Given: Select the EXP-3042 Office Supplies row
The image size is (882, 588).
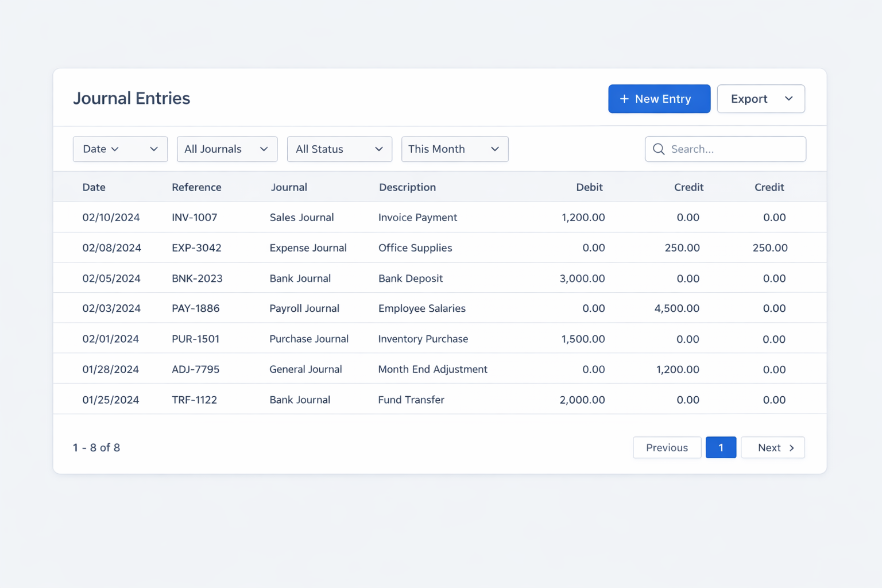Looking at the screenshot, I should 415,248.
